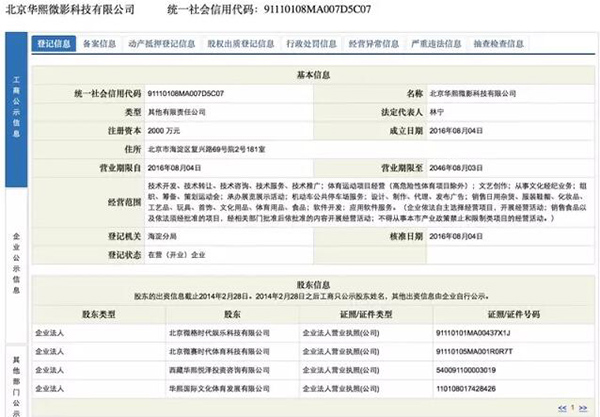Click the page title 北京华熙微影科技有限公司

[x=70, y=9]
